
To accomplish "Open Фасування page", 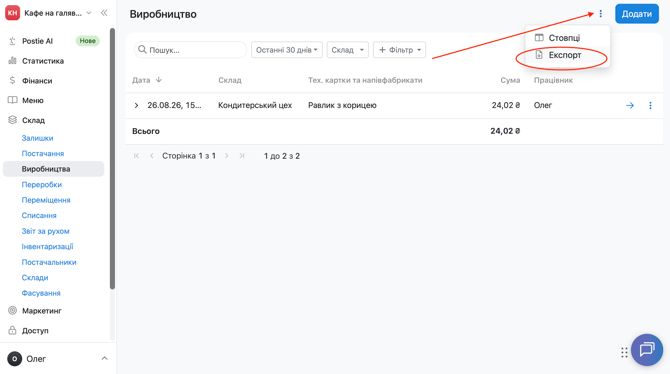I will click(x=41, y=293).
